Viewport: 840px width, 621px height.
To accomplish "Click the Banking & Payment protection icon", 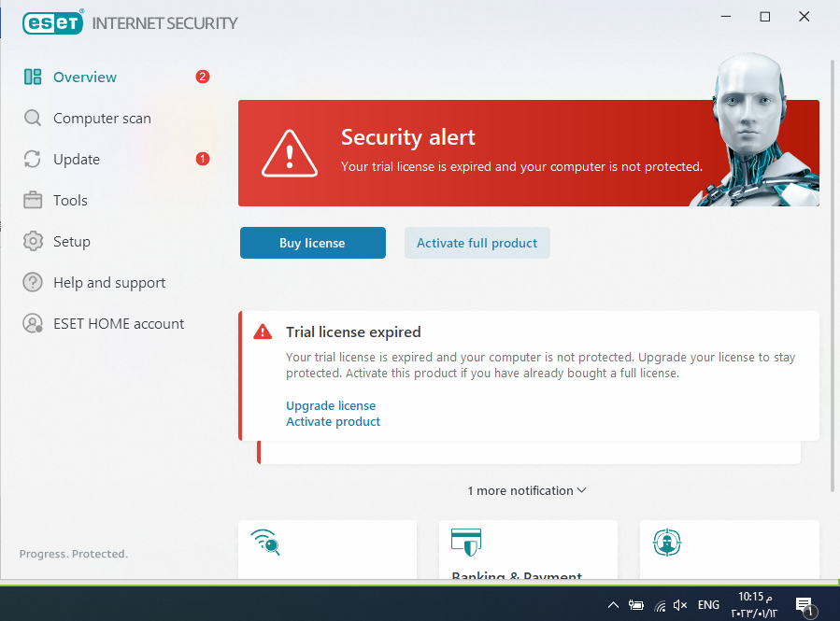I will coord(465,542).
